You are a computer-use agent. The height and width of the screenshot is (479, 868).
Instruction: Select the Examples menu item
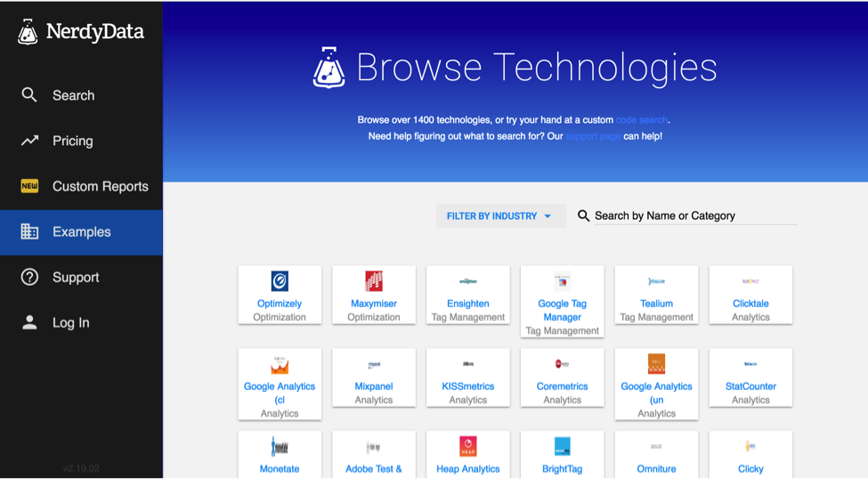(81, 232)
